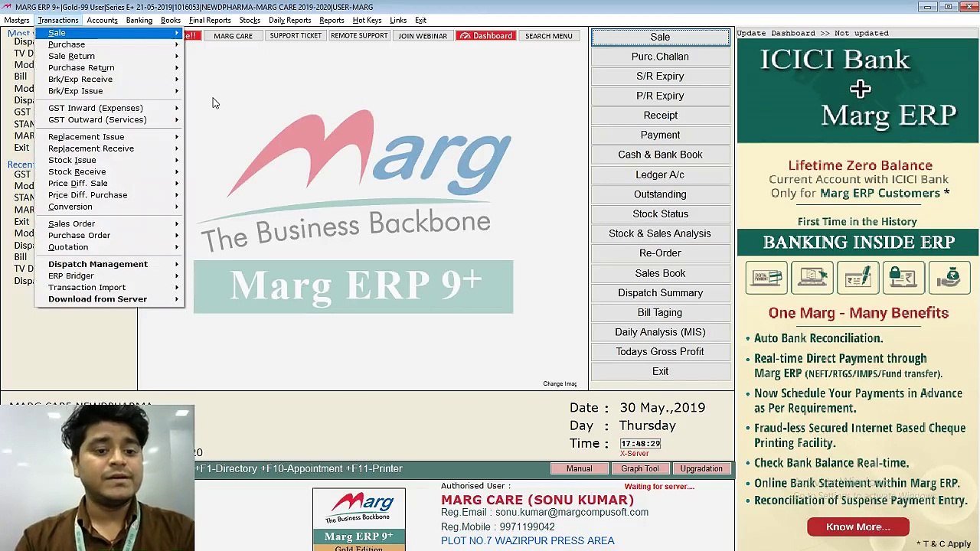Open the Reports menu

pos(332,20)
